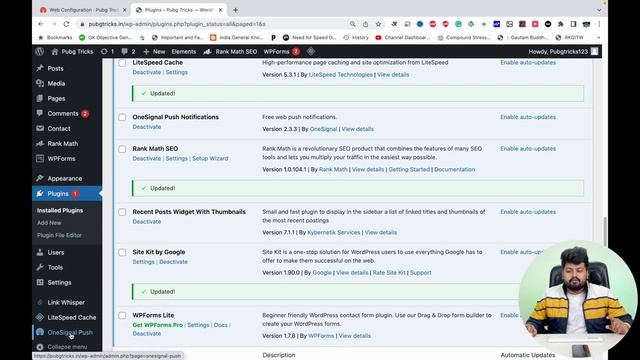Open the New content menu
The height and width of the screenshot is (360, 640).
pyautogui.click(x=154, y=51)
